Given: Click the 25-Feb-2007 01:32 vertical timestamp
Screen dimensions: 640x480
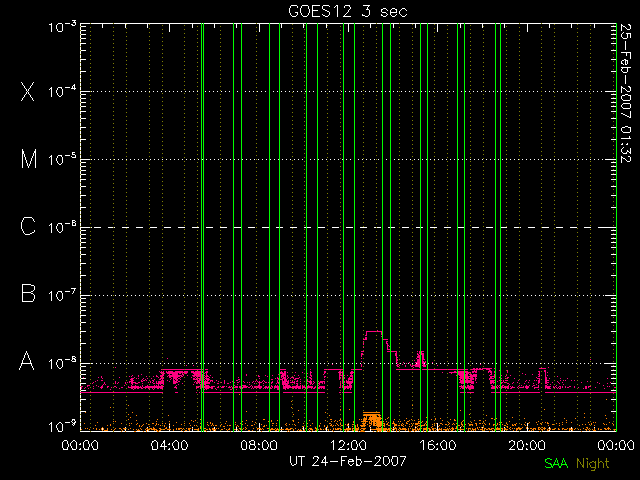Looking at the screenshot, I should tap(626, 93).
